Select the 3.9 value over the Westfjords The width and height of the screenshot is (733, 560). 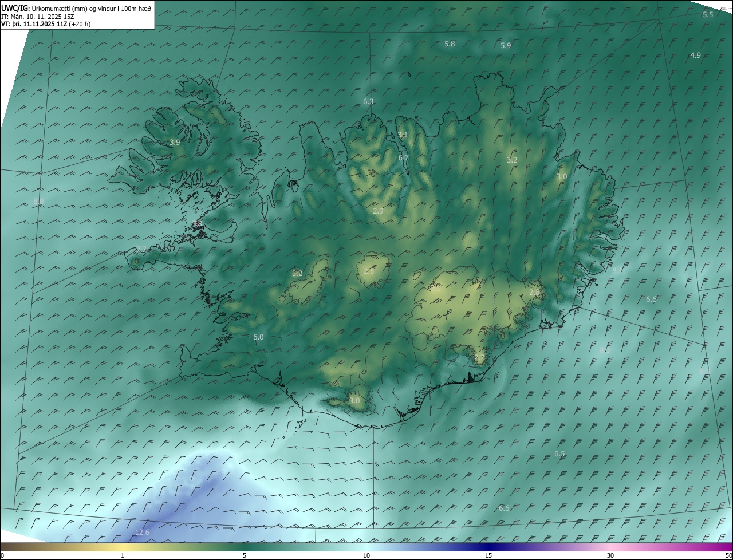click(175, 142)
